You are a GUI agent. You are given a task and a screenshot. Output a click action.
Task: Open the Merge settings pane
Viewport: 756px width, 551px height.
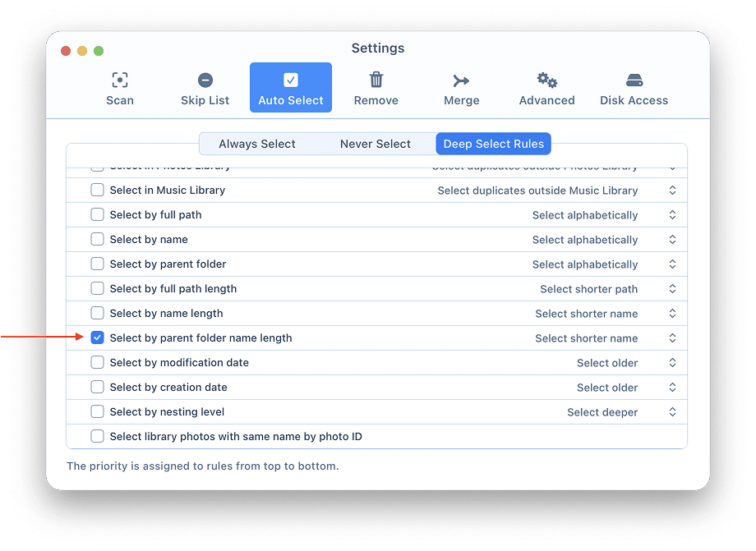[461, 88]
